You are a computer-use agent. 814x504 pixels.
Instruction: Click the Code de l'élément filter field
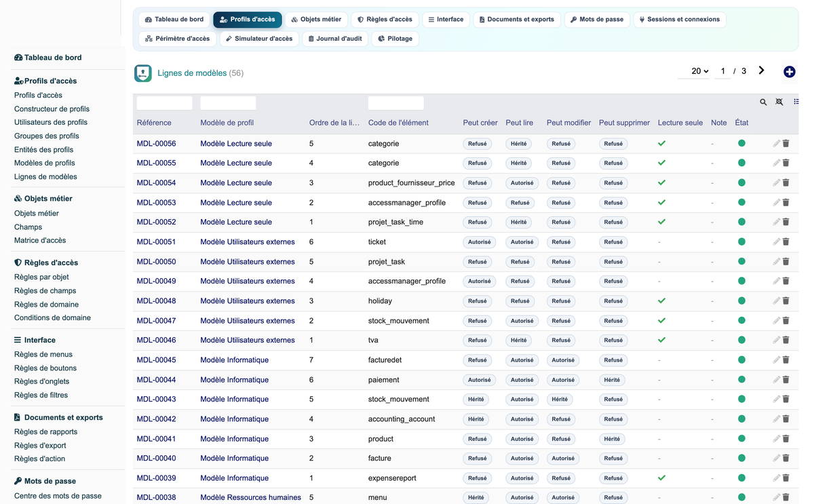(x=396, y=103)
